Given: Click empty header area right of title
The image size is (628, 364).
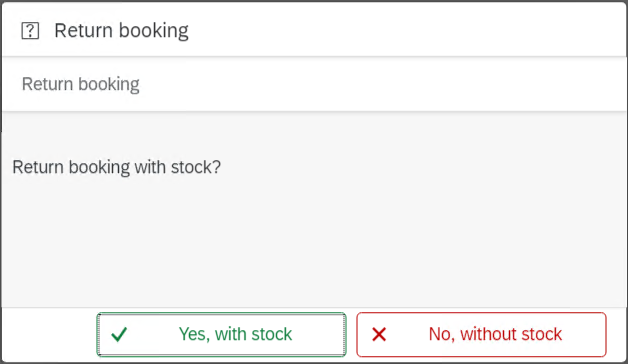Looking at the screenshot, I should coord(405,30).
